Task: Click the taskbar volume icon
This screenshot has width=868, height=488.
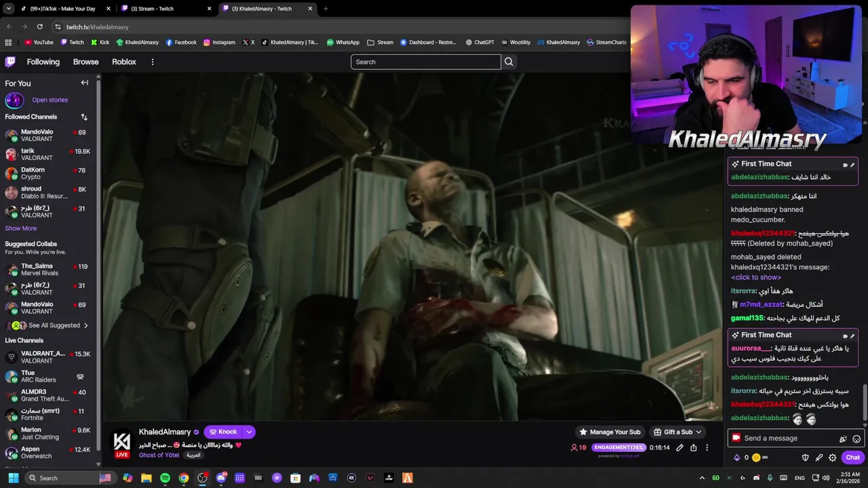Action: click(827, 478)
